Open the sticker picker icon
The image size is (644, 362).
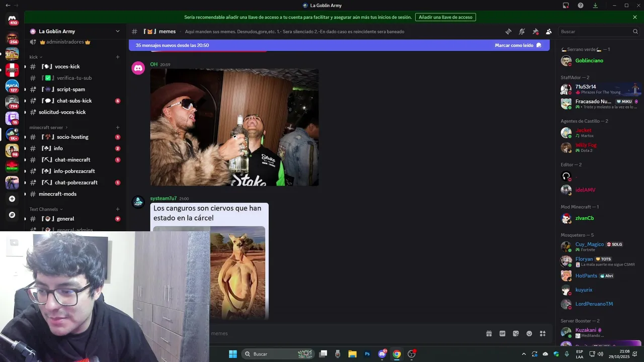[x=516, y=333]
